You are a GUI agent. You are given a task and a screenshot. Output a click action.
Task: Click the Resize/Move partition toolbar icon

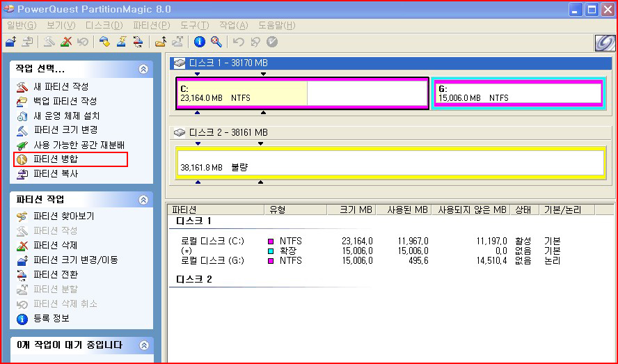point(11,41)
